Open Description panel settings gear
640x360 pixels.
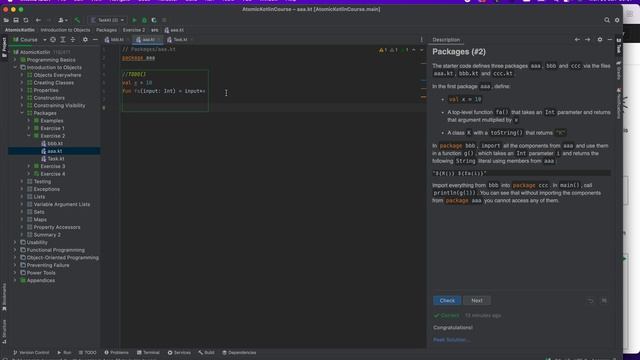coord(600,40)
